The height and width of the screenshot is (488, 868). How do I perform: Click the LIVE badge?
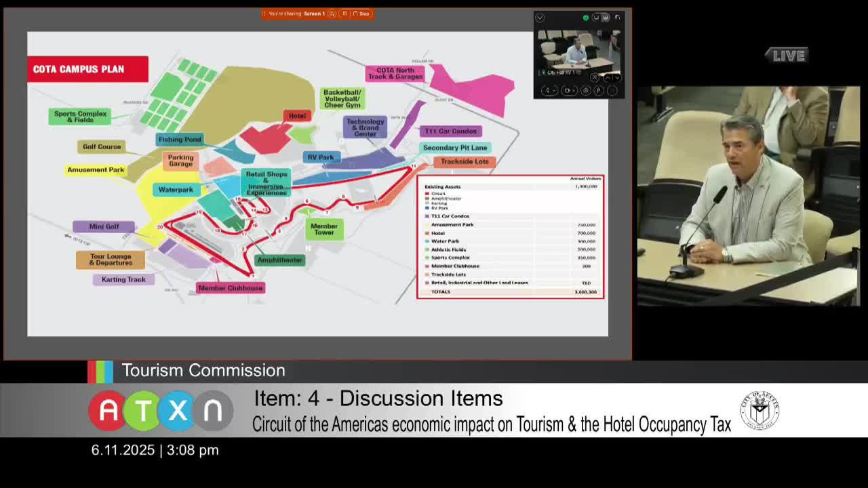(787, 56)
